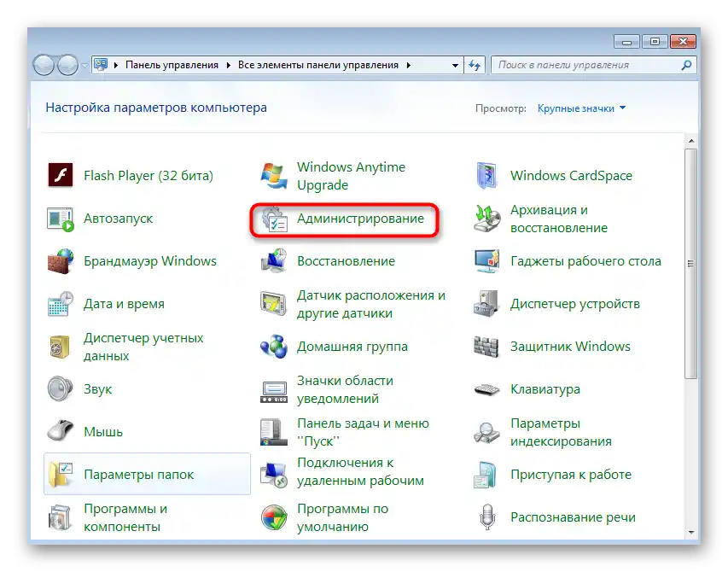The width and height of the screenshot is (728, 572).
Task: Open the Подключения к удаленным рабочим icon
Action: pos(273,475)
